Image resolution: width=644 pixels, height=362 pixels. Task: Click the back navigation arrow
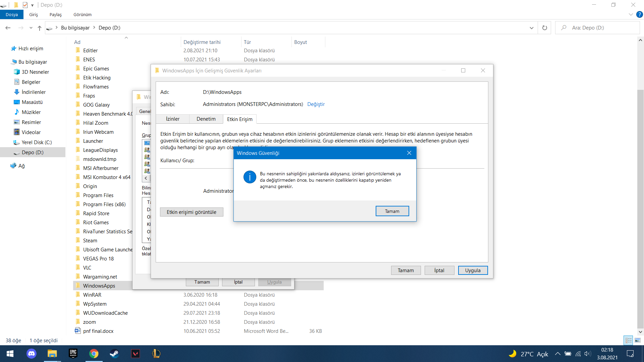8,28
